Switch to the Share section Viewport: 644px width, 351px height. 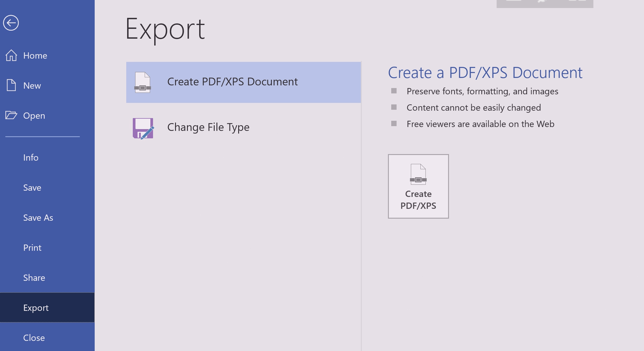(47, 278)
